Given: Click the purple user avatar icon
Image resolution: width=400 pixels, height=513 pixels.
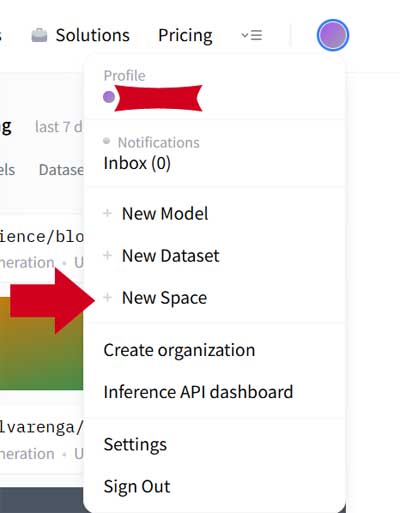Looking at the screenshot, I should (x=333, y=35).
